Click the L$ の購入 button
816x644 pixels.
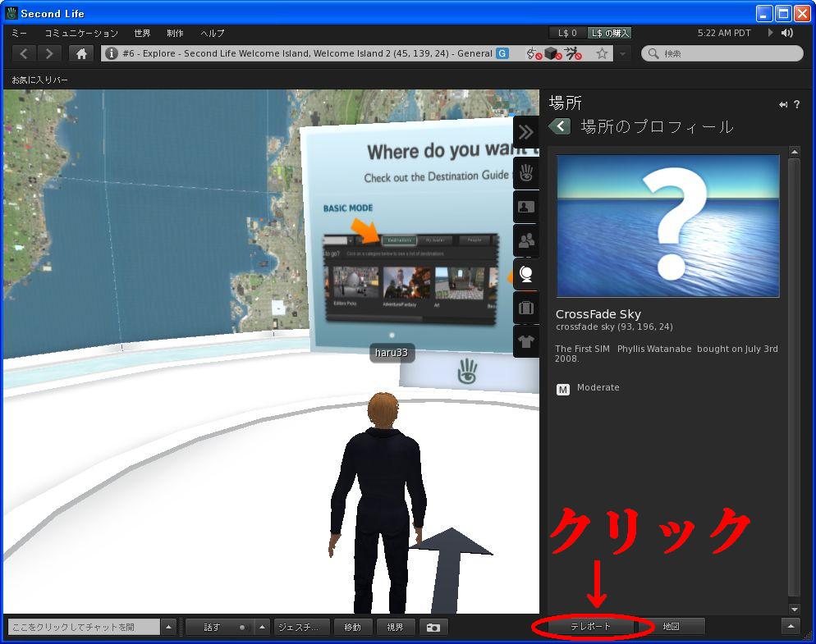pyautogui.click(x=610, y=33)
